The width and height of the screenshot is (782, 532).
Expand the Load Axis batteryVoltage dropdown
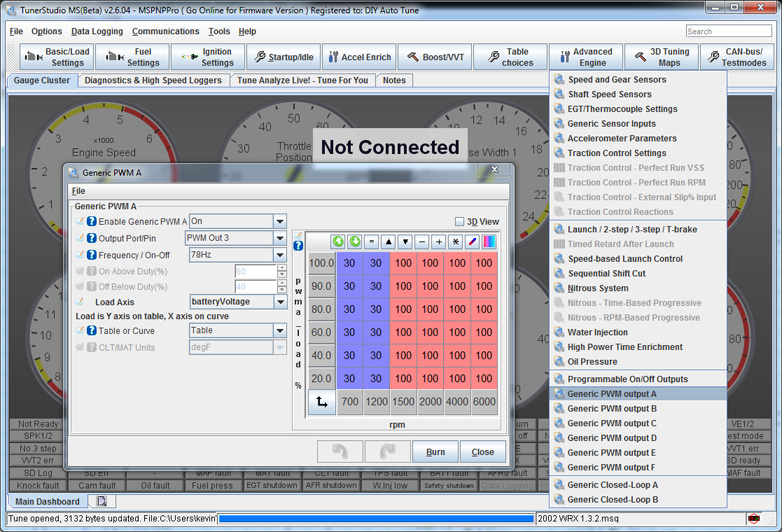(x=280, y=302)
